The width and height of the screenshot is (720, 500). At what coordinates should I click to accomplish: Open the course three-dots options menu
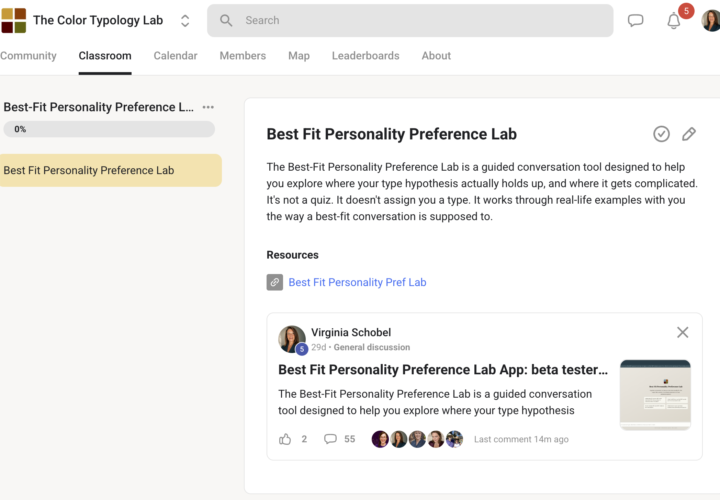point(208,107)
